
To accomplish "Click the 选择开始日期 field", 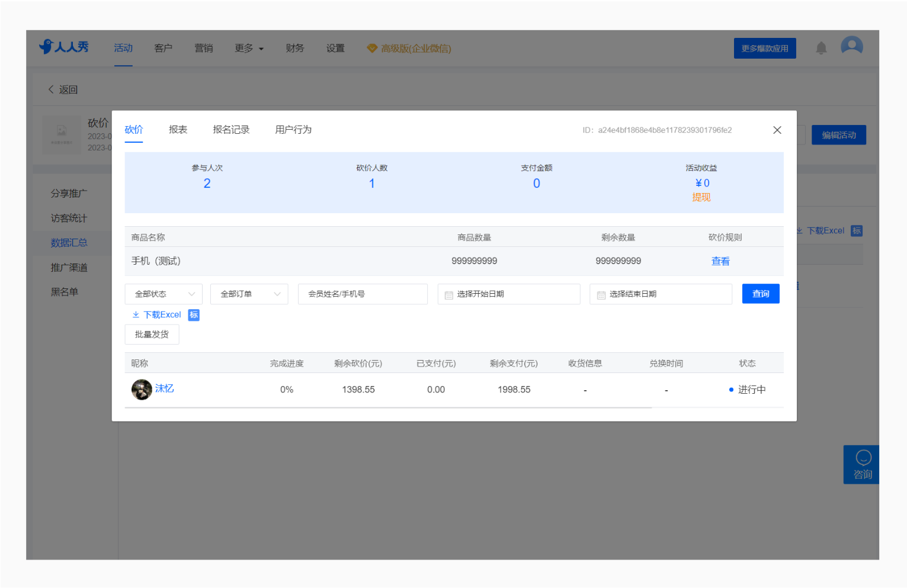I will (509, 294).
